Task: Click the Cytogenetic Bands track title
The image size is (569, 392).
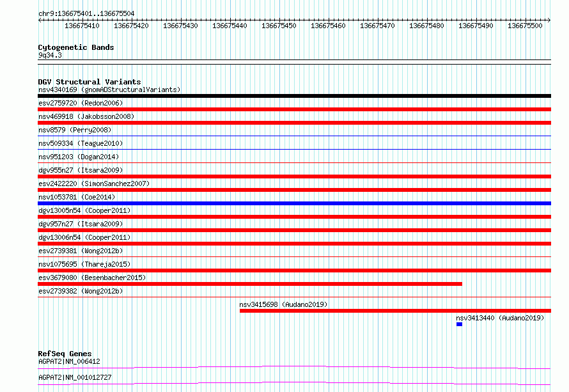Action: pos(76,47)
